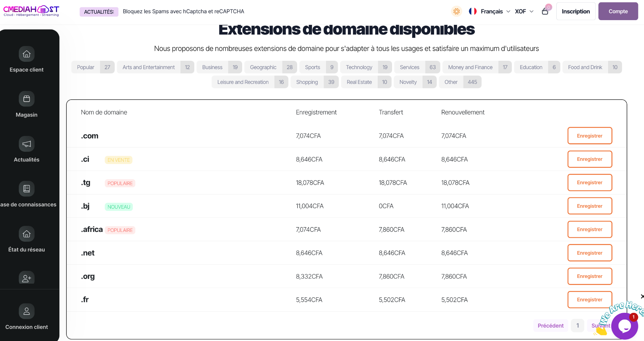The width and height of the screenshot is (644, 341).
Task: Click the 0CFA transfer price for .bj
Action: (386, 206)
